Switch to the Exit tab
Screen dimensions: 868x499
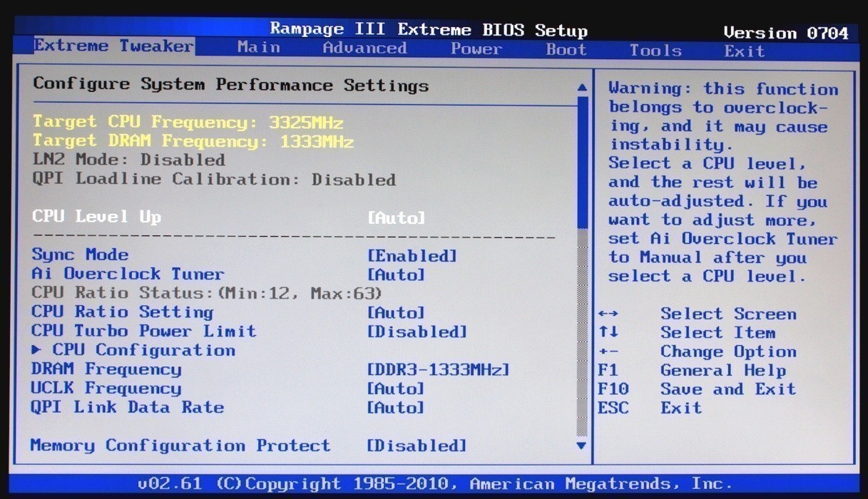click(x=745, y=51)
